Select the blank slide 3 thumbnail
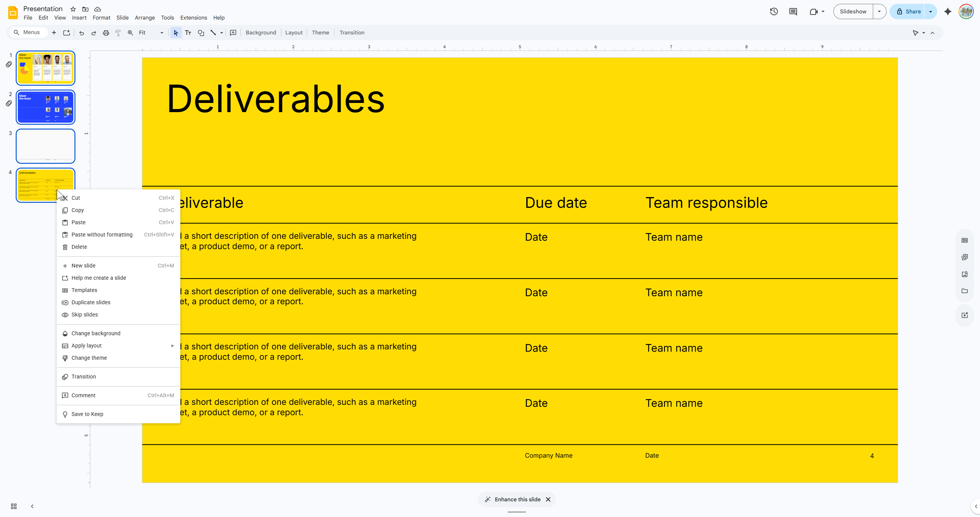This screenshot has height=517, width=980. tap(46, 146)
